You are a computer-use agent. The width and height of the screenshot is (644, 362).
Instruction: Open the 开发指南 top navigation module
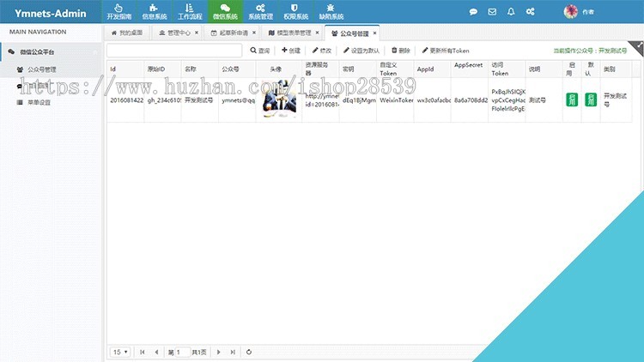coord(119,11)
